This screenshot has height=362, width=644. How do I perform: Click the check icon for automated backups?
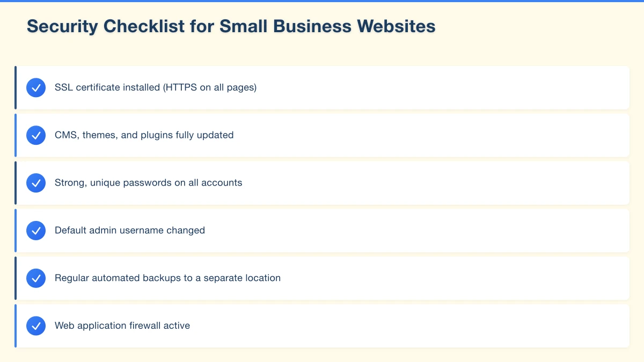pos(36,278)
